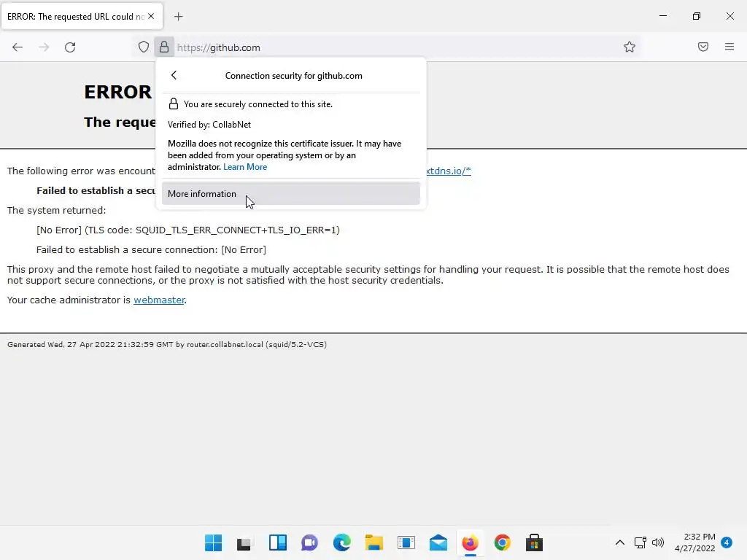The image size is (747, 560).
Task: Open the Windows Start menu
Action: [214, 542]
